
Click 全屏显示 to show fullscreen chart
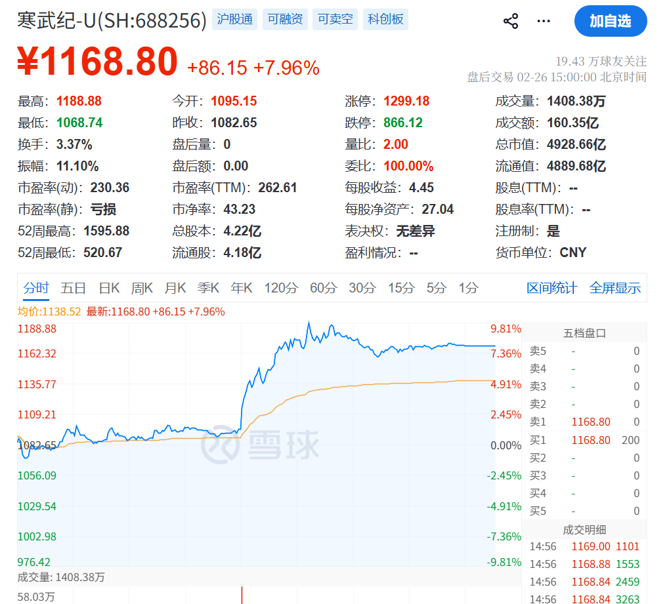tap(615, 288)
